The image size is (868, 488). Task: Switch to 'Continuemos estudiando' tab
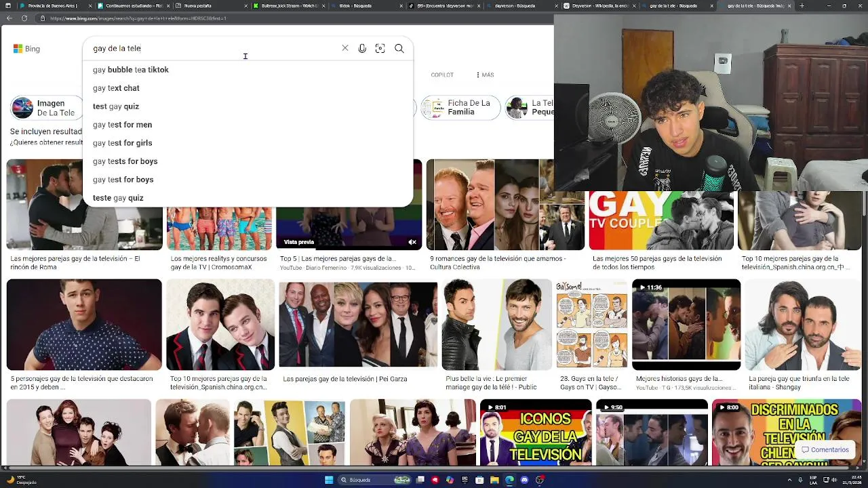pos(132,5)
